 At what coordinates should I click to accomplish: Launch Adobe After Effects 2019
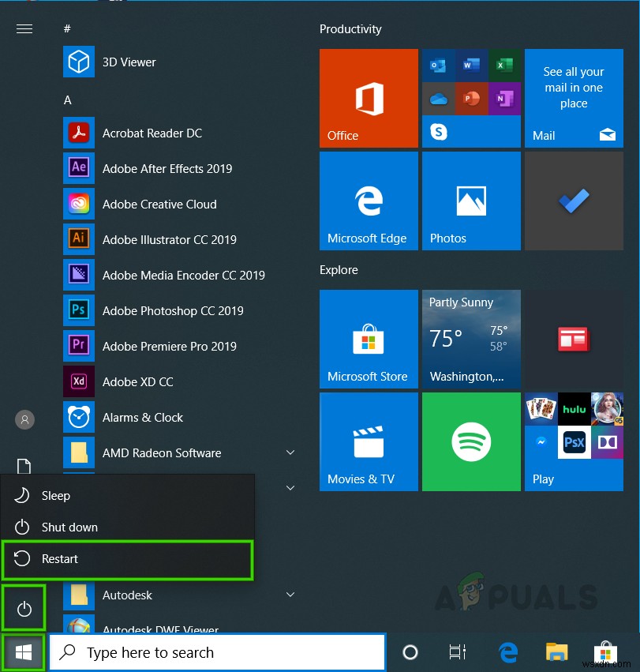coord(167,168)
